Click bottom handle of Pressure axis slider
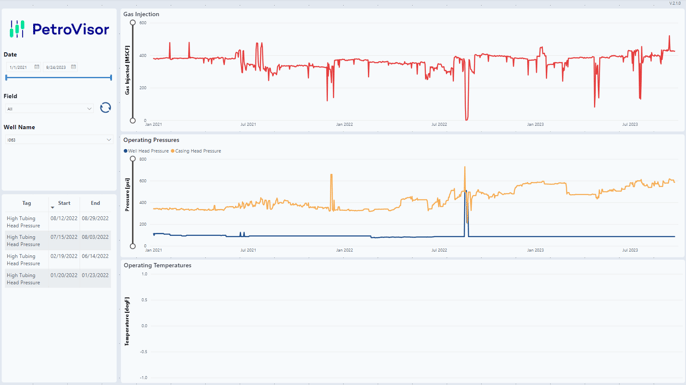 (x=133, y=246)
